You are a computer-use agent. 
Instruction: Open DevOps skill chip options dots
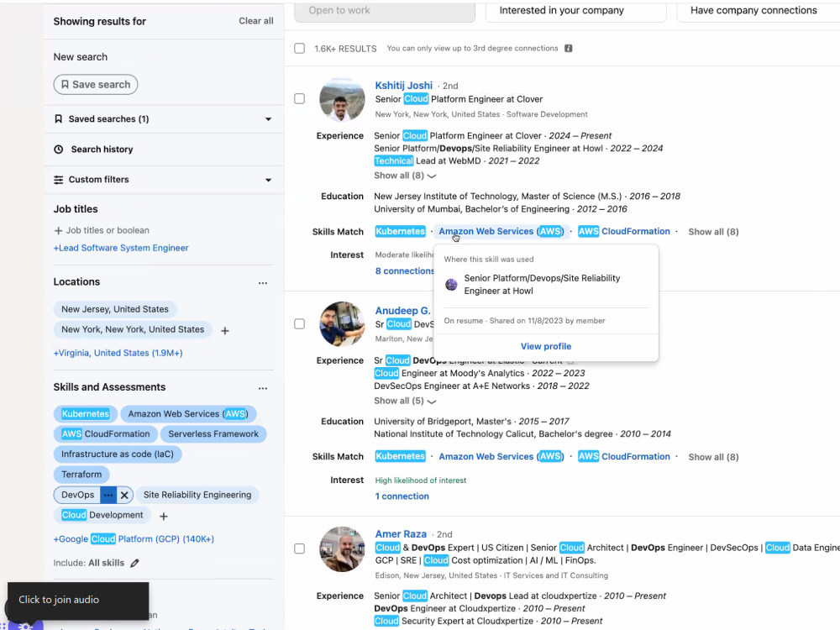(108, 495)
